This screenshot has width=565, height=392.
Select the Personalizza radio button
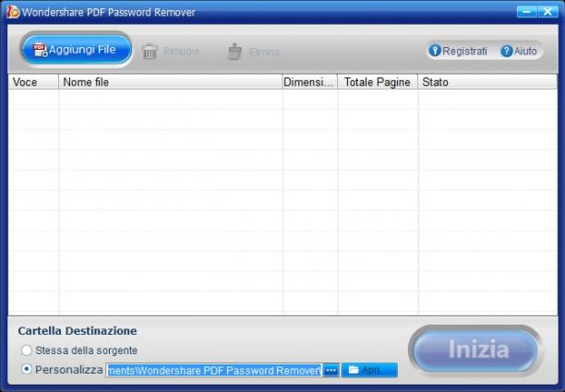click(26, 369)
